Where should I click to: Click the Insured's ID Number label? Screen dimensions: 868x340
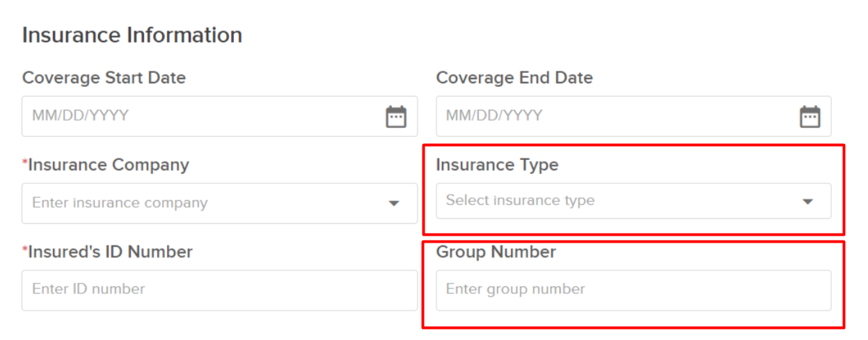[x=110, y=252]
